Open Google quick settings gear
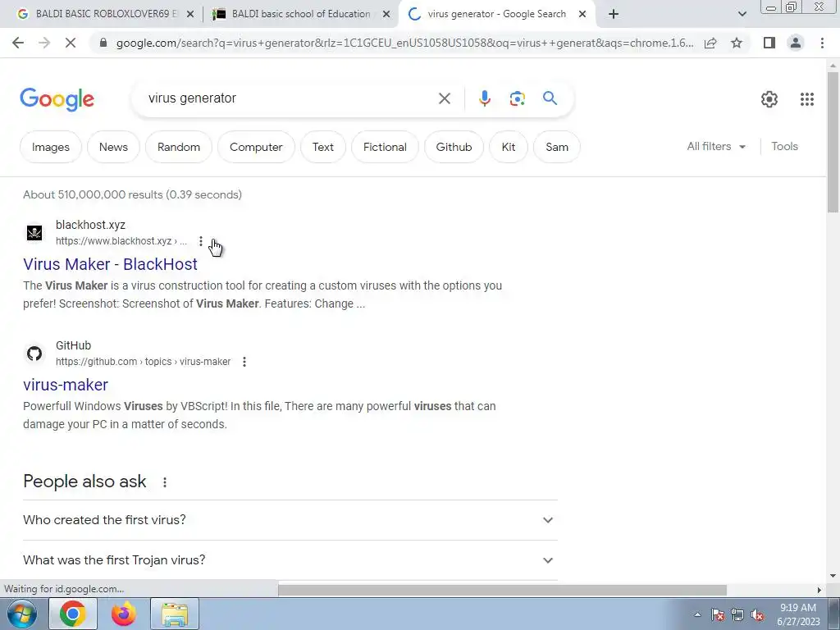Screen dimensions: 840x630 [769, 99]
